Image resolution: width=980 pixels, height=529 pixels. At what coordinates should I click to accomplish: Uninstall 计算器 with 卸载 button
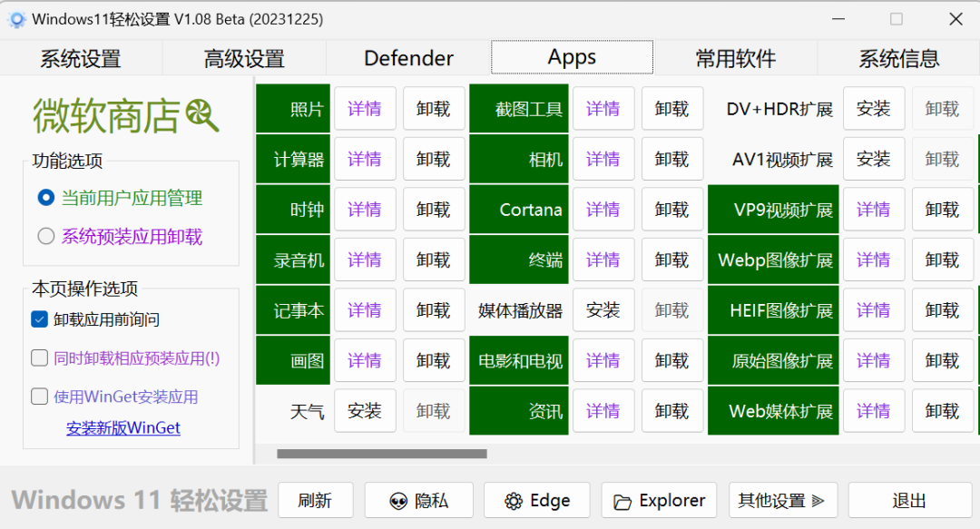coord(434,159)
